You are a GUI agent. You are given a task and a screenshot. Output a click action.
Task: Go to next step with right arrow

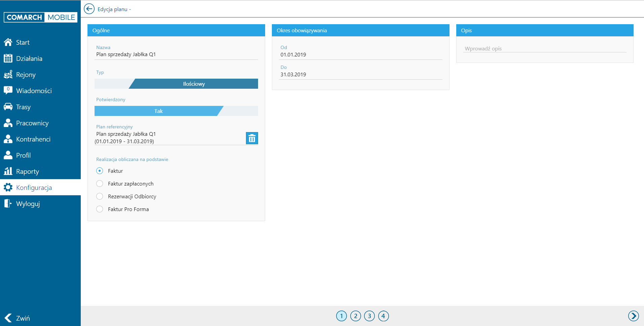(634, 316)
